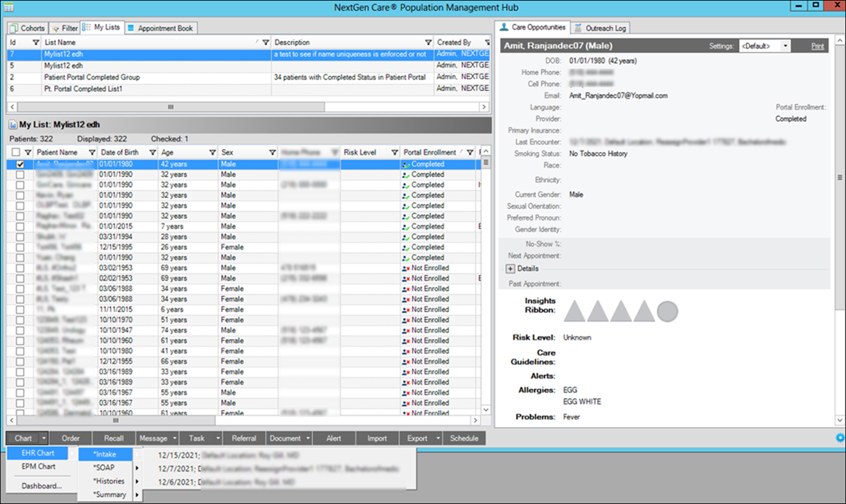Click the Schedule button
Viewport: 846px width, 504px height.
tap(465, 438)
